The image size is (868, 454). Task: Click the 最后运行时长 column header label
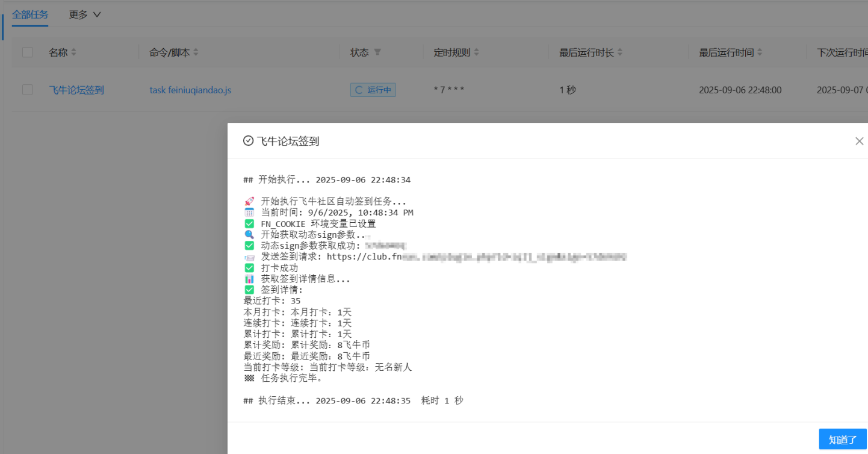tap(586, 53)
